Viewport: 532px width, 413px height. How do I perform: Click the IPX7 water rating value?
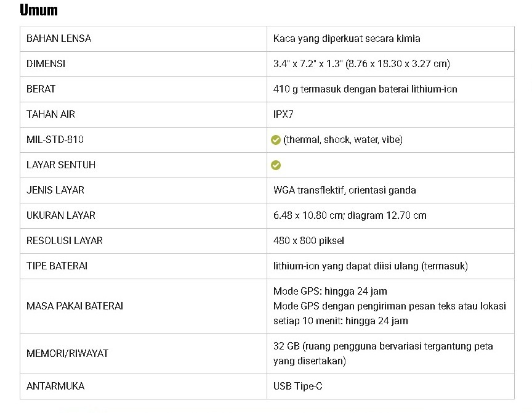[285, 114]
